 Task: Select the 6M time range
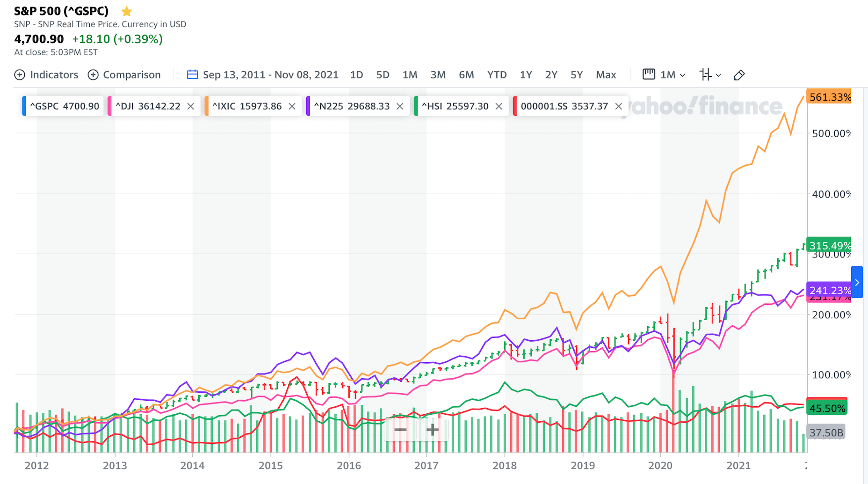coord(466,75)
